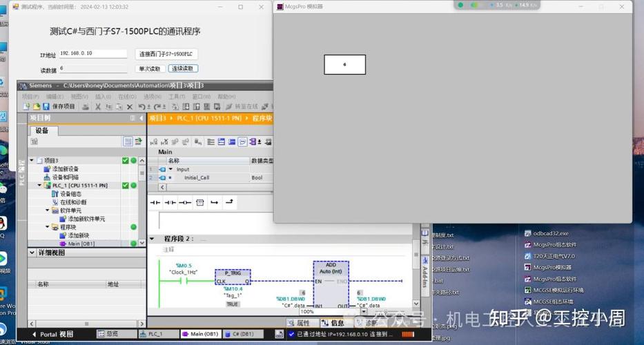Screen dimensions: 644x345
Task: Open the 编辑(E) menu
Action: point(55,97)
